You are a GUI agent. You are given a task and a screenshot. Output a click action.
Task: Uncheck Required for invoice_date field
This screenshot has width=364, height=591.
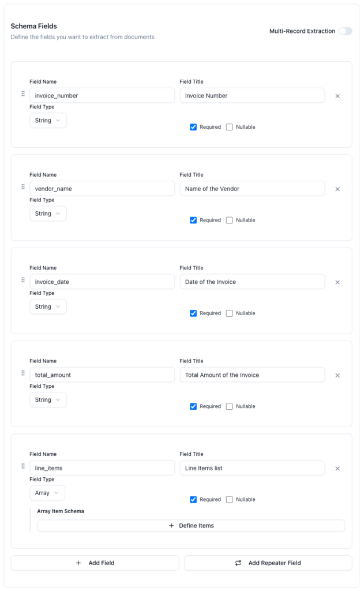(193, 313)
